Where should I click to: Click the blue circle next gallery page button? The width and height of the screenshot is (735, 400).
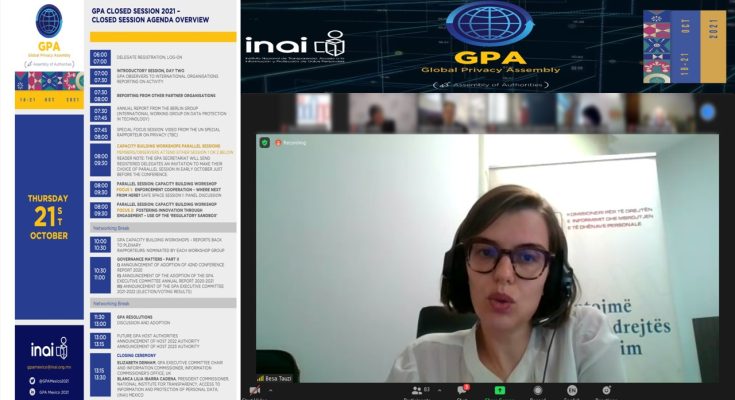707,112
